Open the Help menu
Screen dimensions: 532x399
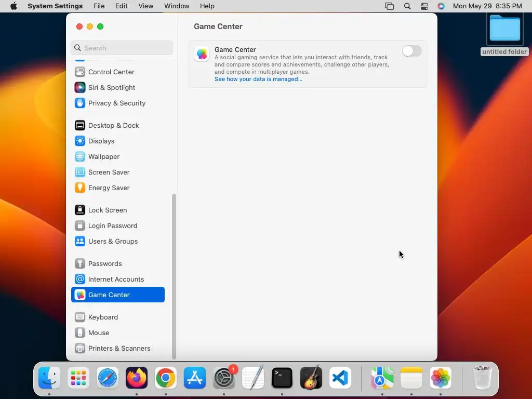tap(207, 6)
